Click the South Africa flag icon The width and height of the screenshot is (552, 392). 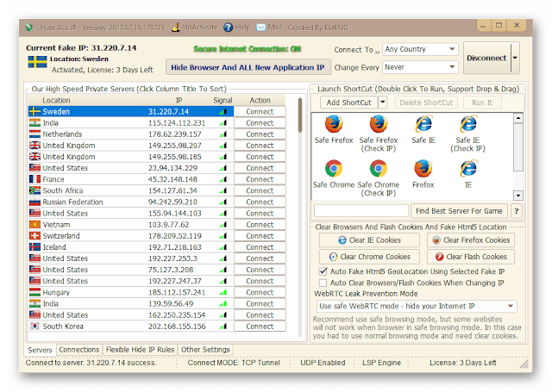[34, 190]
